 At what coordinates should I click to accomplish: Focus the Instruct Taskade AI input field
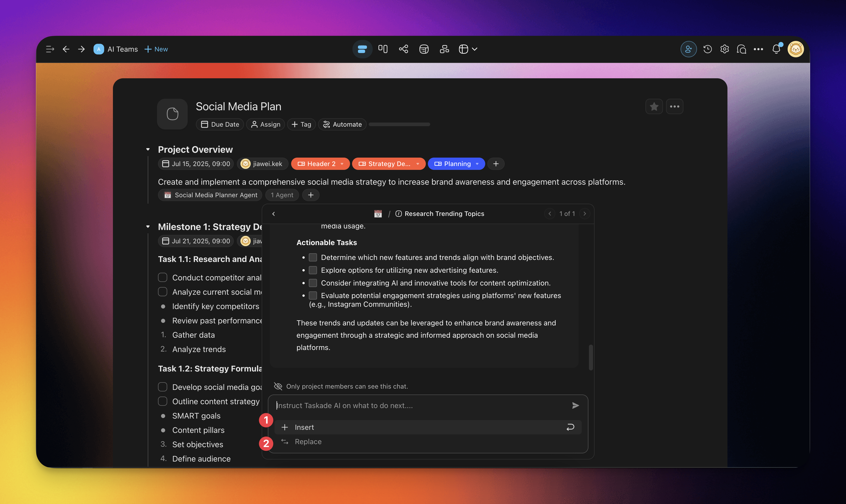418,406
